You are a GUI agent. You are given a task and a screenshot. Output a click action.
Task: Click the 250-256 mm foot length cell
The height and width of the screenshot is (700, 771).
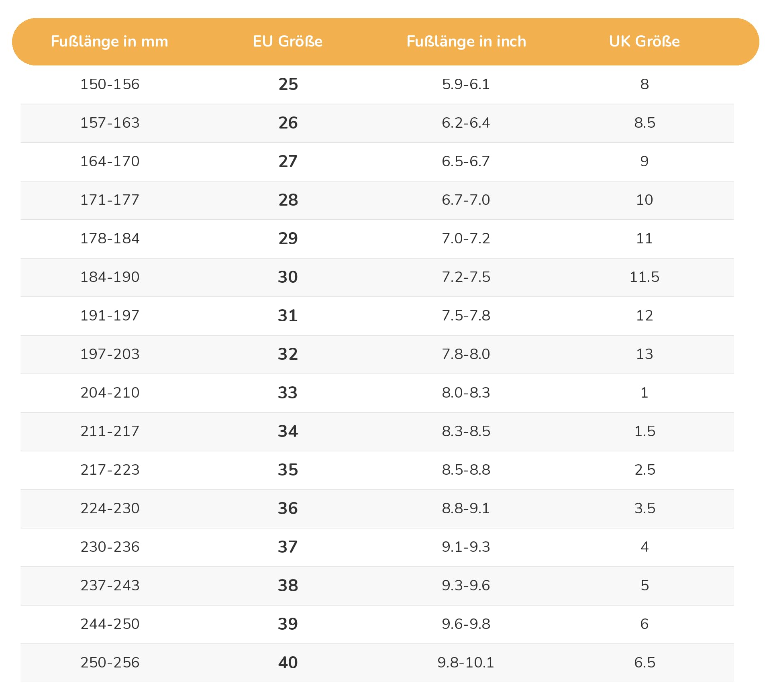tap(110, 663)
